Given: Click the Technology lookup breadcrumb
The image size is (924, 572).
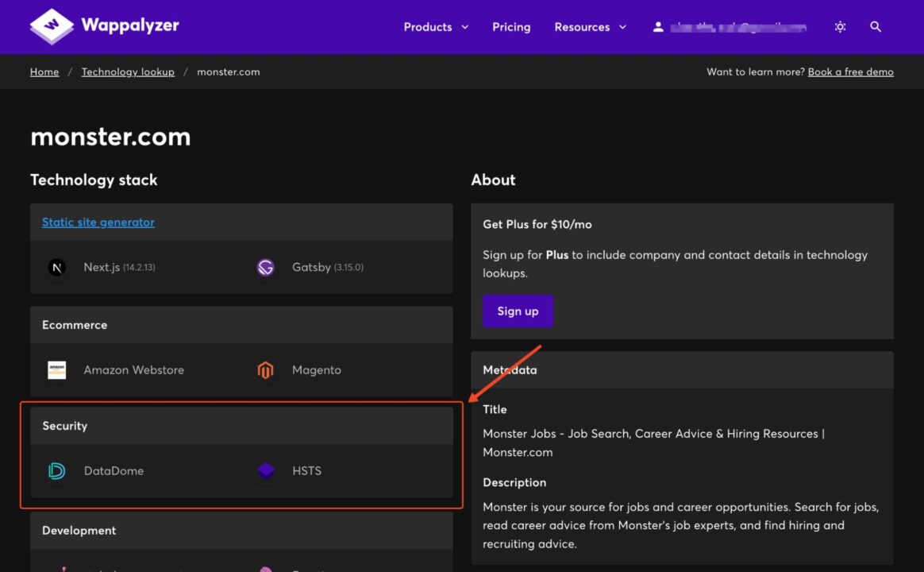Looking at the screenshot, I should click(x=128, y=71).
